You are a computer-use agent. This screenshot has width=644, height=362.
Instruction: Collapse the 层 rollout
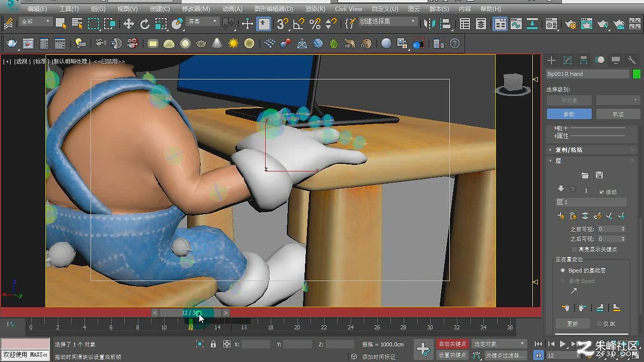557,161
